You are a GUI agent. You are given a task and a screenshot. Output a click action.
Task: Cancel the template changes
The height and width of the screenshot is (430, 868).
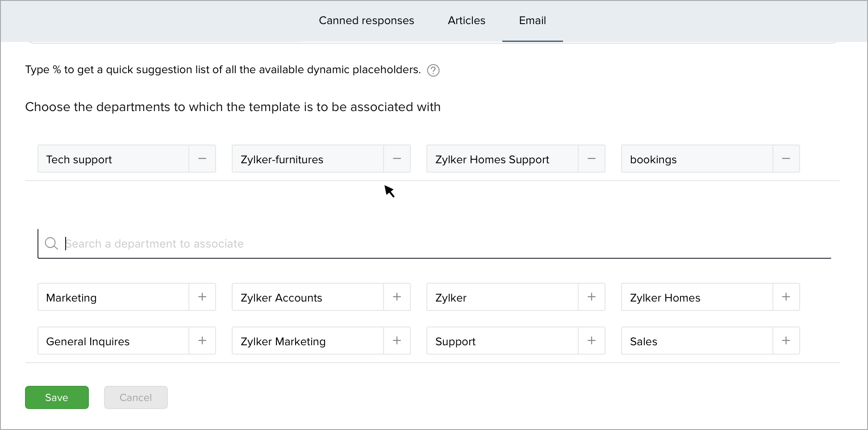point(136,397)
